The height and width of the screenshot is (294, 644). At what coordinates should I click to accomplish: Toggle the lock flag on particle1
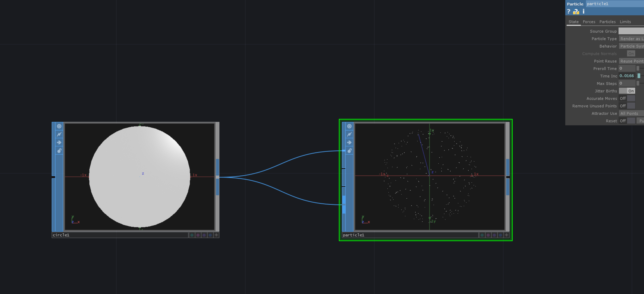pos(349,151)
